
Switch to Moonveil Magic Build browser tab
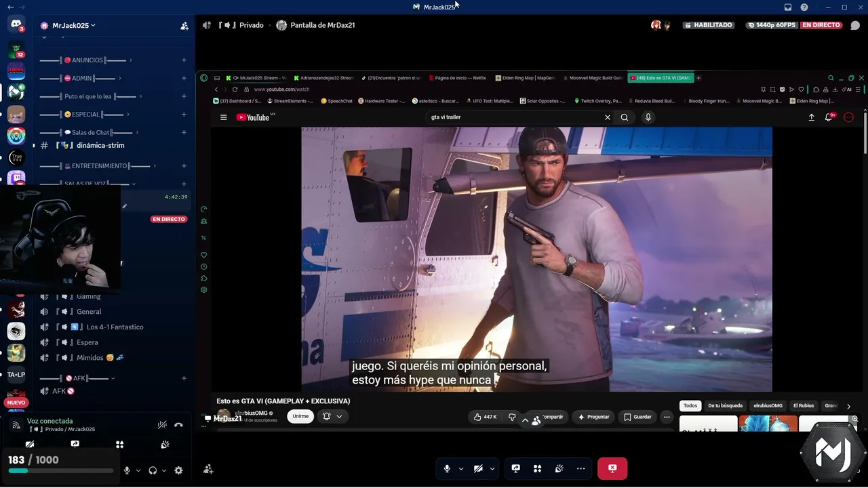[x=592, y=78]
